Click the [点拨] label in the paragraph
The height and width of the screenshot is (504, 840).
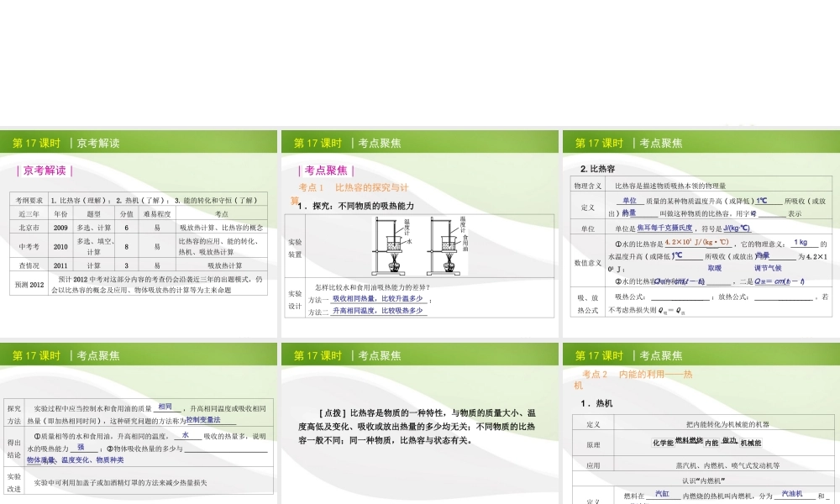pos(333,413)
